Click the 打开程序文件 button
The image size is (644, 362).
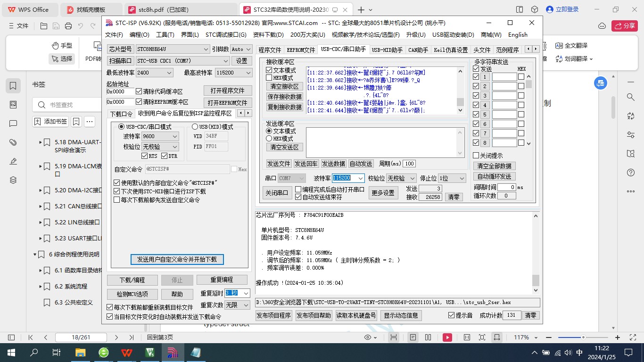(228, 90)
